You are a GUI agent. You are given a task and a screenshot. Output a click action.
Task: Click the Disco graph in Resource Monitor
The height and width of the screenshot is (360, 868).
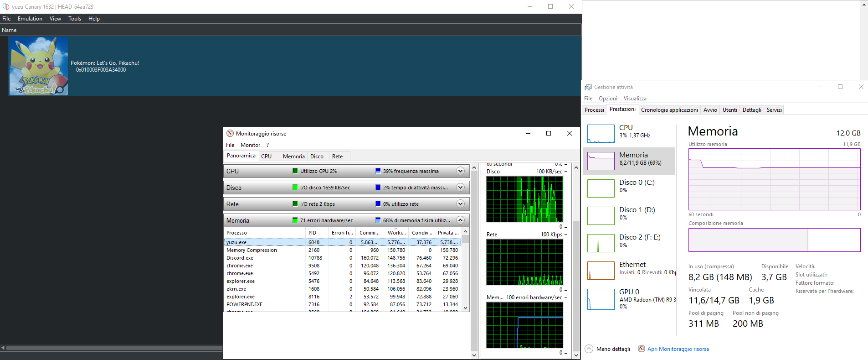[524, 199]
